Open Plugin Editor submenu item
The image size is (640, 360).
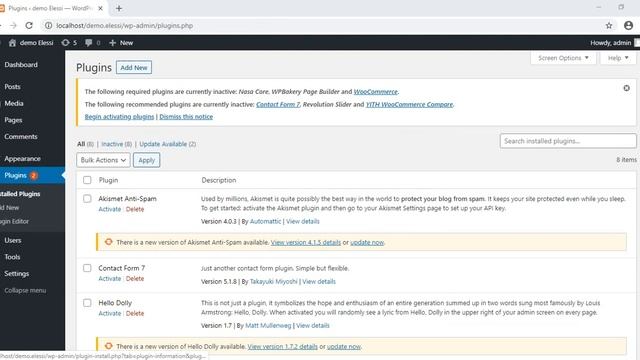coord(15,221)
